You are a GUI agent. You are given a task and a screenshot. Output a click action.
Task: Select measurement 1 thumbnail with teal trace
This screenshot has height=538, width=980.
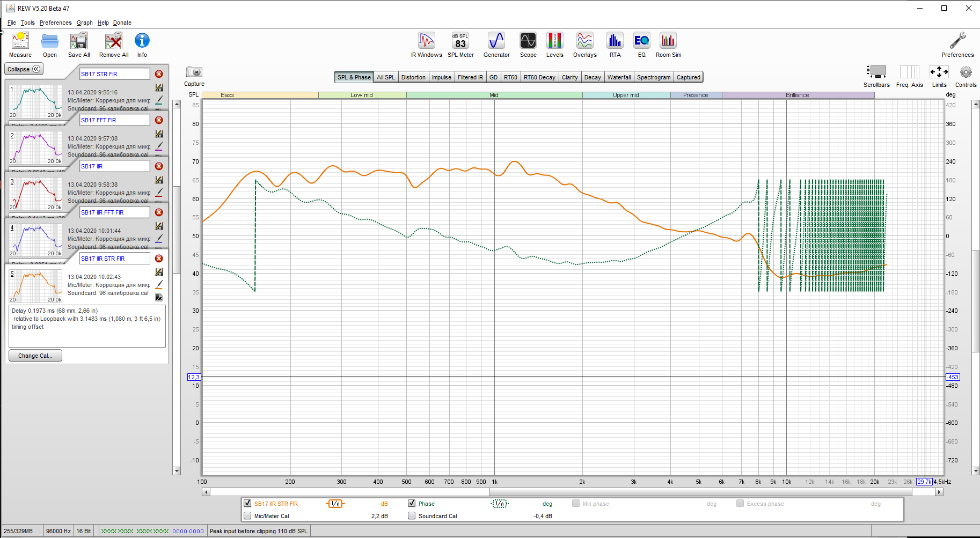(35, 101)
